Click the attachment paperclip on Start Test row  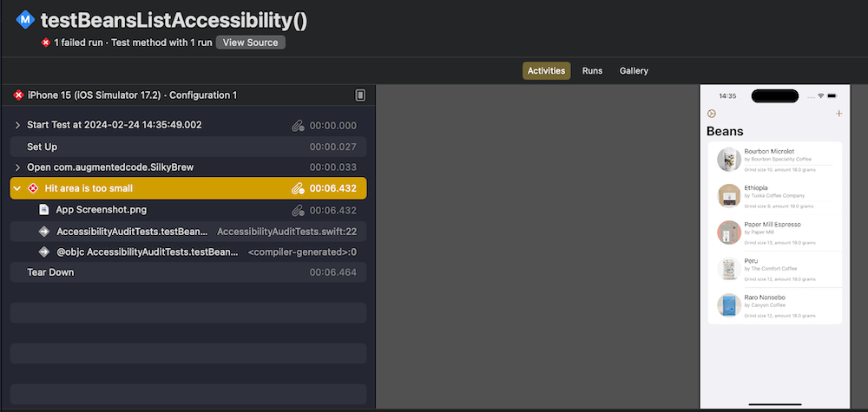(x=297, y=126)
